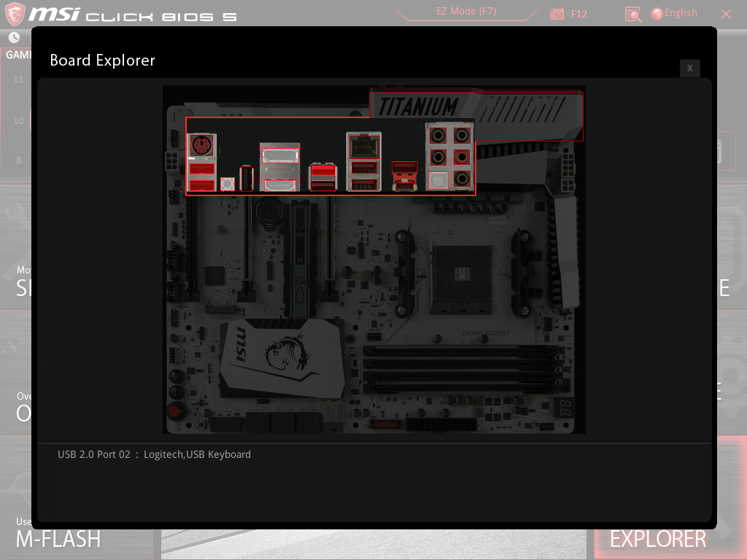
Task: Click the EXPLORER button
Action: point(657,539)
